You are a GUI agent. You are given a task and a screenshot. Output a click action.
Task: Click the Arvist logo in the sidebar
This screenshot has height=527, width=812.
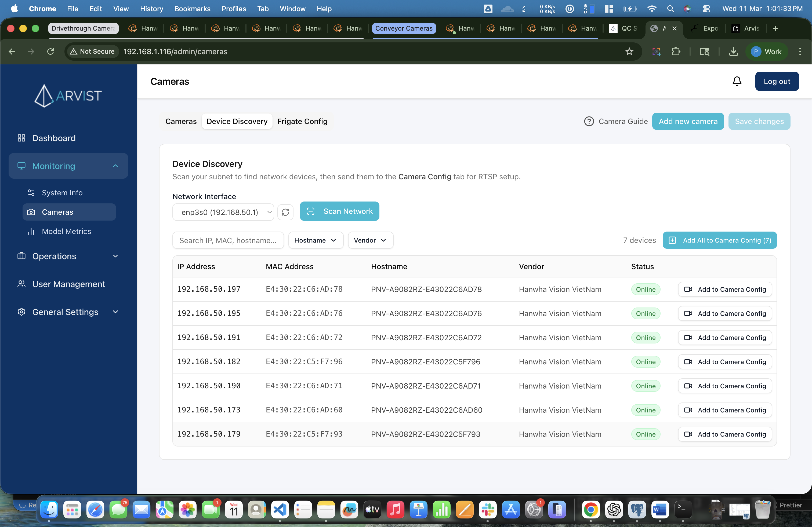(x=68, y=96)
